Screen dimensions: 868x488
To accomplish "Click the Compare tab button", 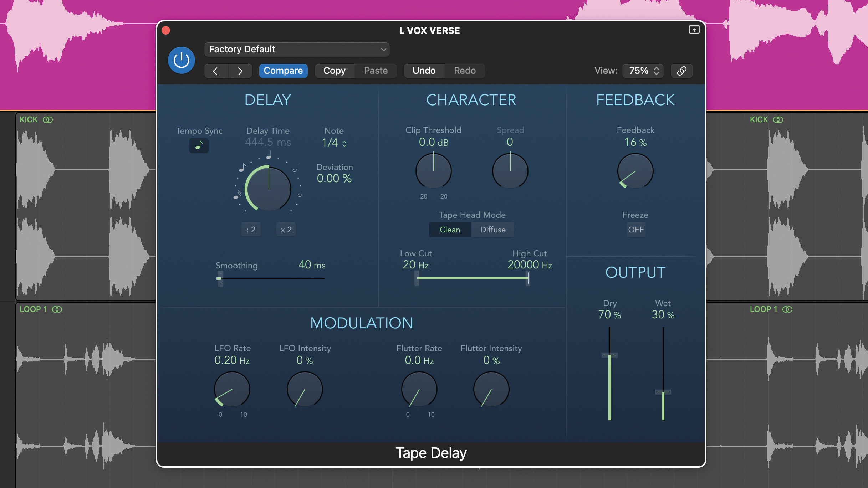I will (282, 70).
